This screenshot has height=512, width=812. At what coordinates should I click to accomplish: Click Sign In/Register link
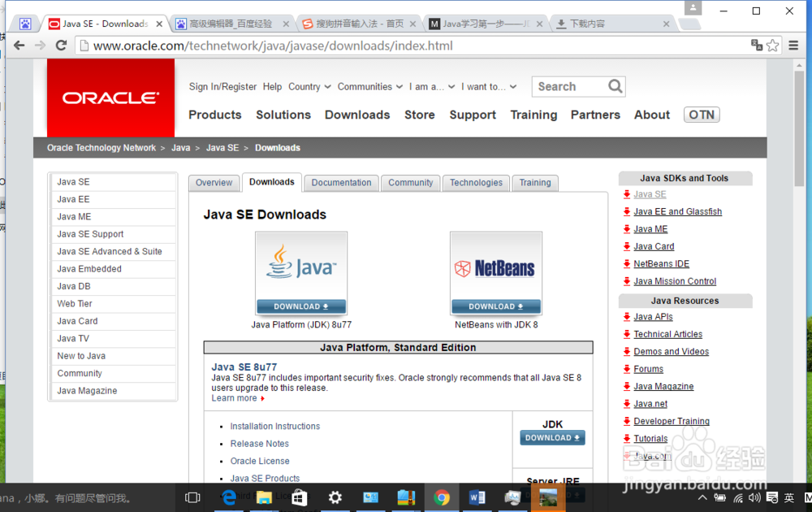(x=222, y=86)
